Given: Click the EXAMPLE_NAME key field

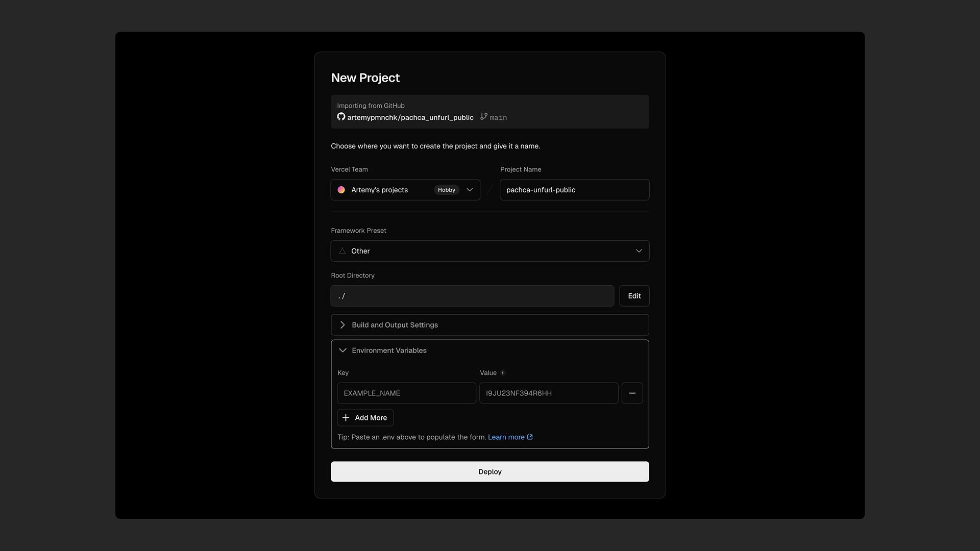Looking at the screenshot, I should tap(406, 393).
